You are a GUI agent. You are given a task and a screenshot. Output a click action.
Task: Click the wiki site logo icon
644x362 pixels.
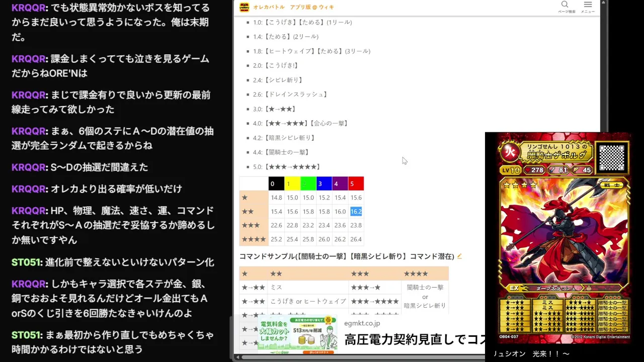click(244, 7)
